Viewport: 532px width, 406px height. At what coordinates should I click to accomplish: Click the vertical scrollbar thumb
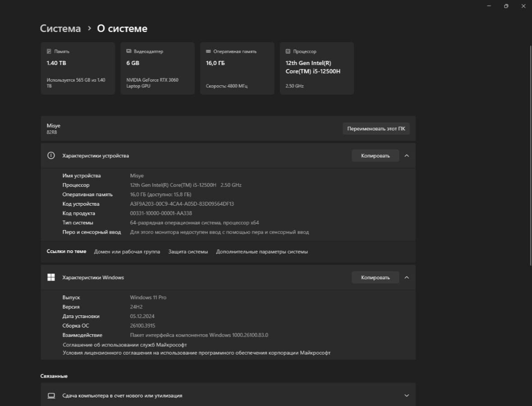pos(531,156)
